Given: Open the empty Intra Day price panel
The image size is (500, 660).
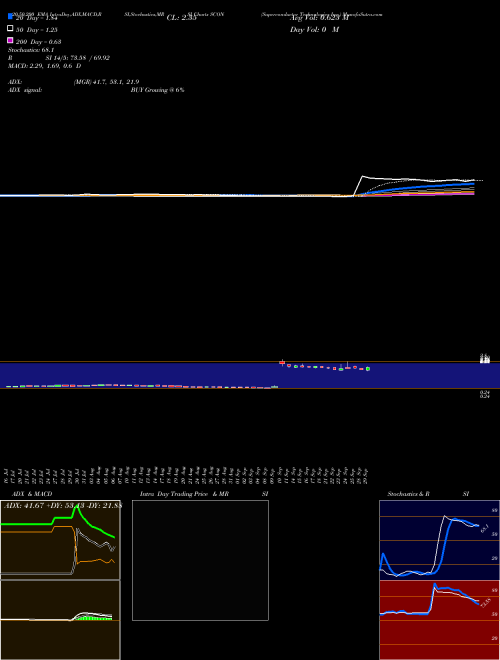Looking at the screenshot, I should click(200, 560).
